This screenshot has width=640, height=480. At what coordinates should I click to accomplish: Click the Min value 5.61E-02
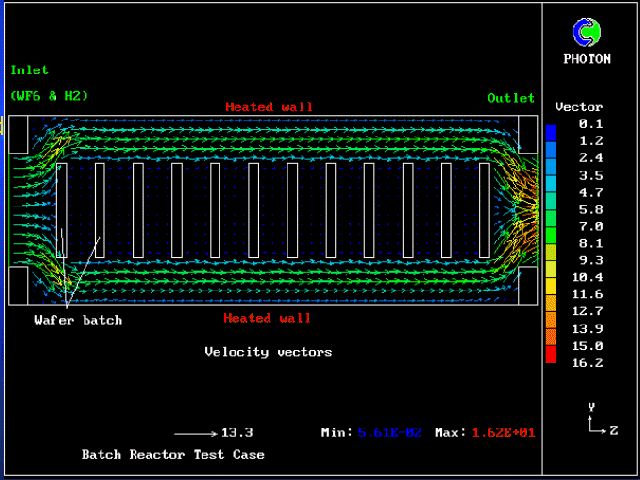coord(390,433)
